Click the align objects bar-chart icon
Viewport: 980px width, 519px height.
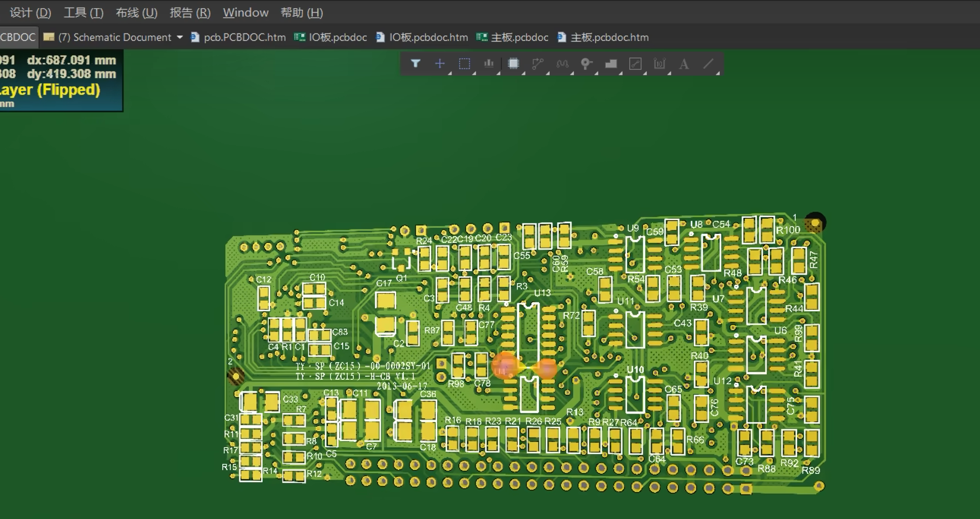pyautogui.click(x=488, y=64)
